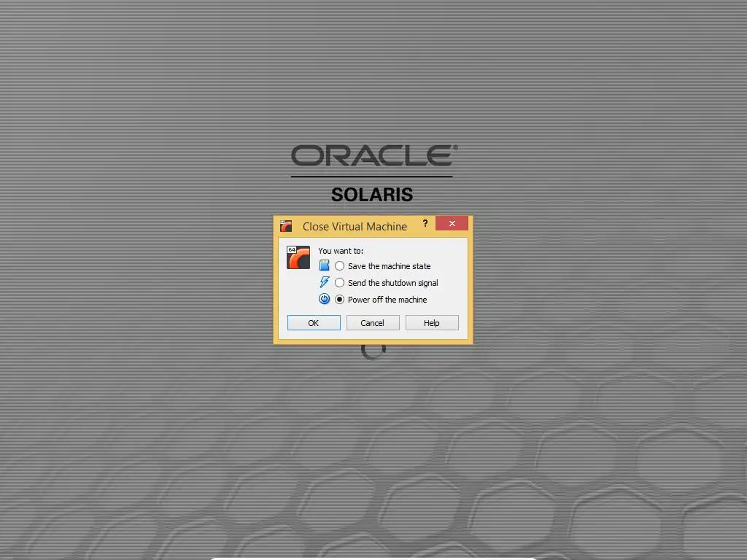Click the 'You want to:' label text
Image resolution: width=747 pixels, height=560 pixels.
[x=341, y=251]
